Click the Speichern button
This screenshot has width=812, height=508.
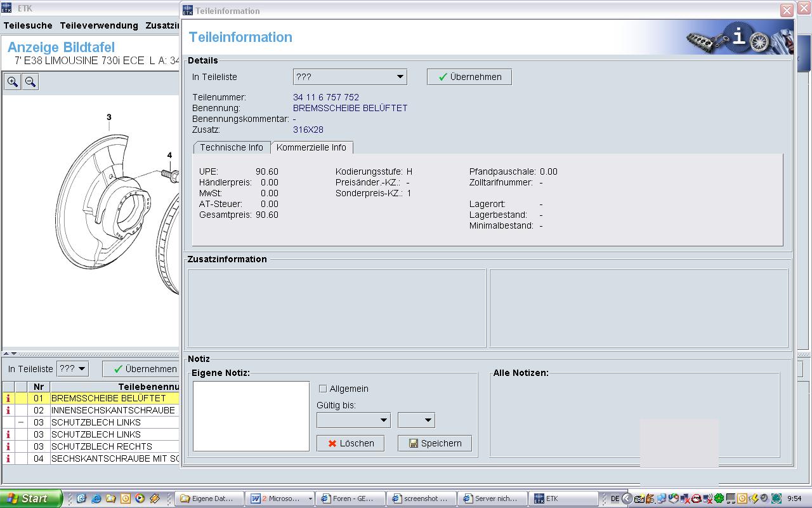click(x=435, y=443)
